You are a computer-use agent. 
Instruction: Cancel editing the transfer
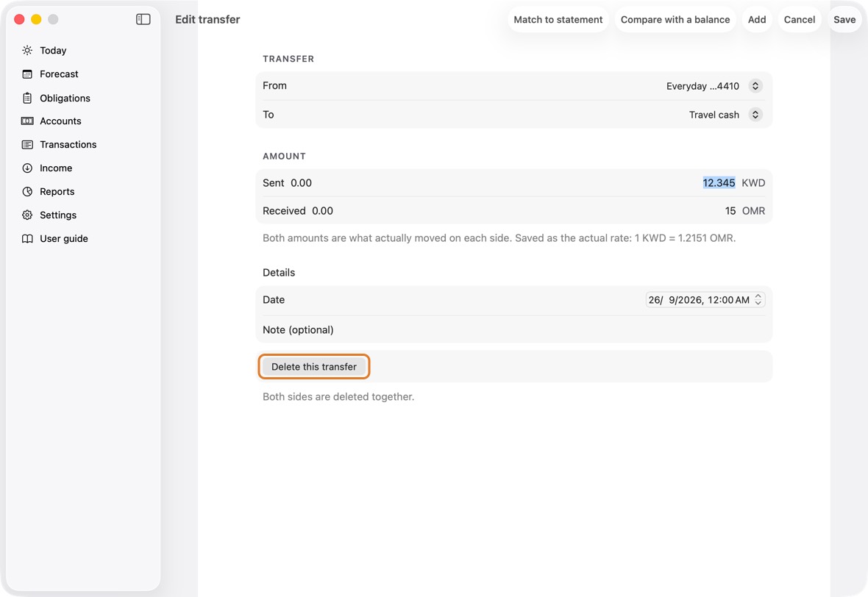coord(800,19)
